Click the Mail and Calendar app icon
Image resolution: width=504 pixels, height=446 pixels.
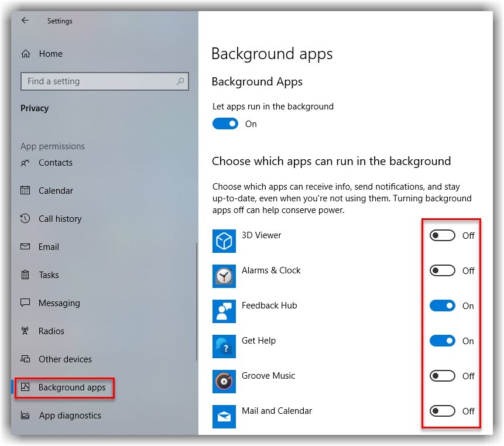click(x=224, y=417)
